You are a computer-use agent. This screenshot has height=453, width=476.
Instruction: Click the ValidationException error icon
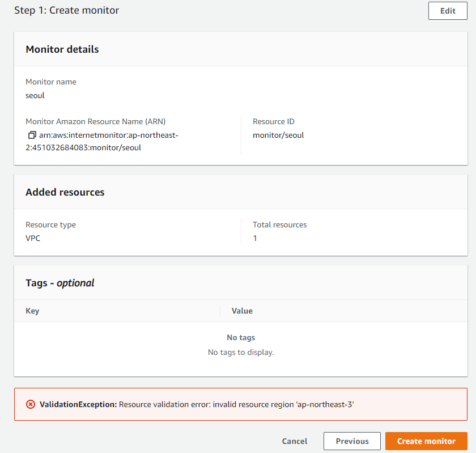pyautogui.click(x=31, y=404)
